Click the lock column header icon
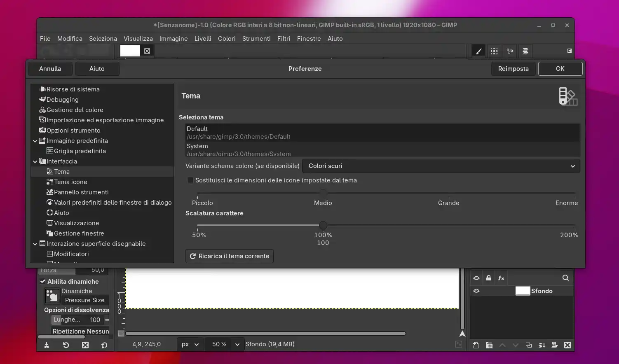Screen dimensions: 619x364 pos(489,278)
